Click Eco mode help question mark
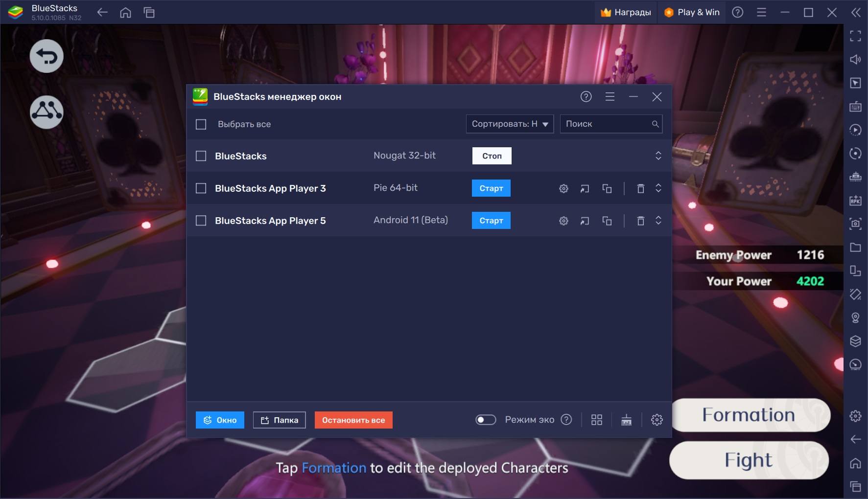The image size is (868, 499). point(566,420)
